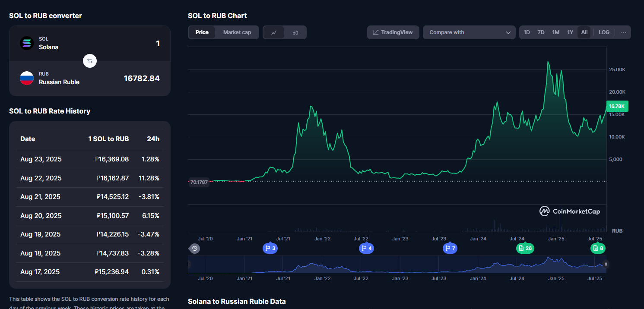Swap SOL and RUB conversion direction
Image resolution: width=644 pixels, height=309 pixels.
(90, 61)
